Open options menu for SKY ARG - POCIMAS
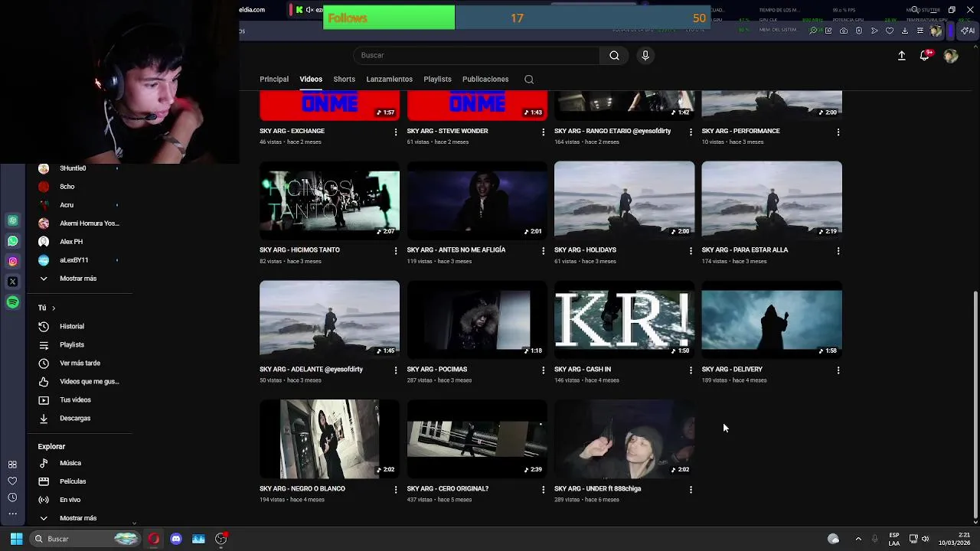 click(x=544, y=370)
